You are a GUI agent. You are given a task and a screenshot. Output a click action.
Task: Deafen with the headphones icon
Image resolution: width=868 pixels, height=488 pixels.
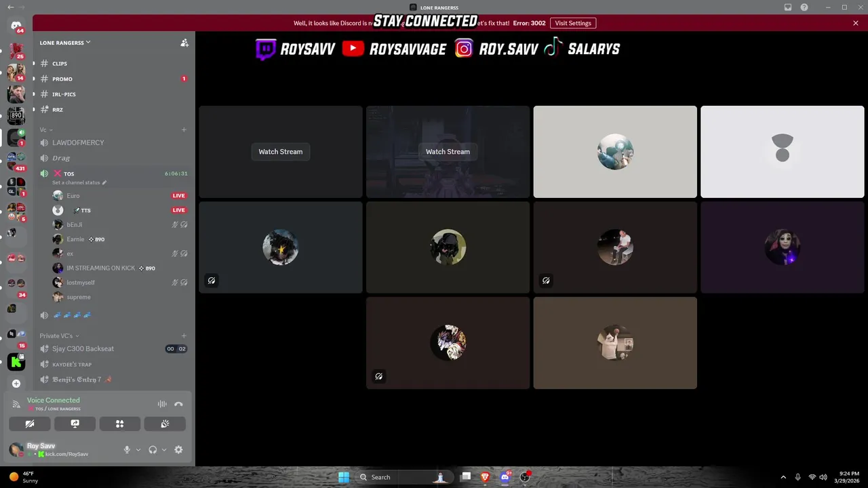153,449
